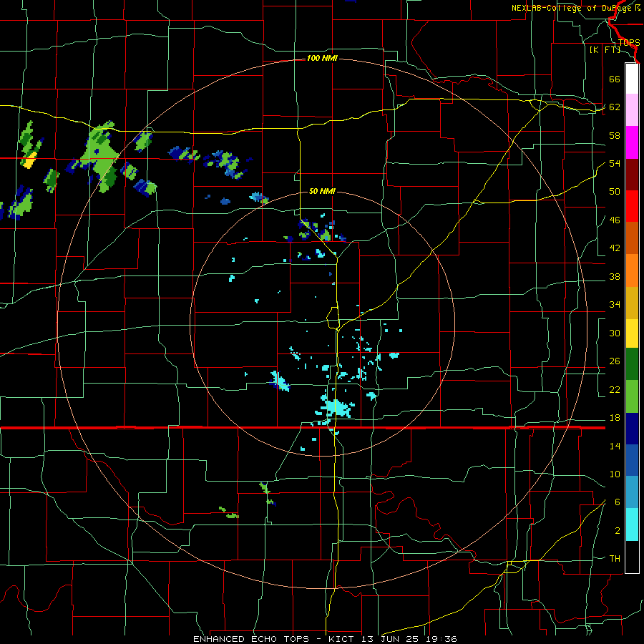Image resolution: width=644 pixels, height=644 pixels.
Task: Click the legend value "26"
Action: tap(615, 361)
